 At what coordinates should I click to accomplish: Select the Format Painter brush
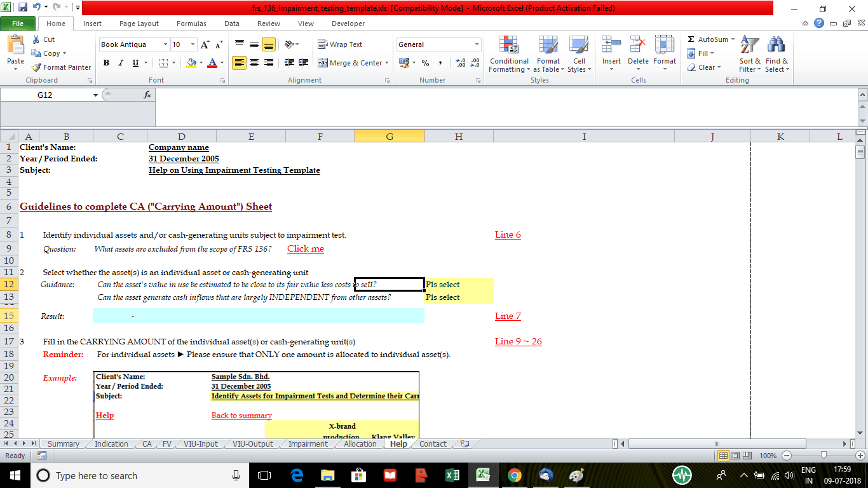point(36,67)
